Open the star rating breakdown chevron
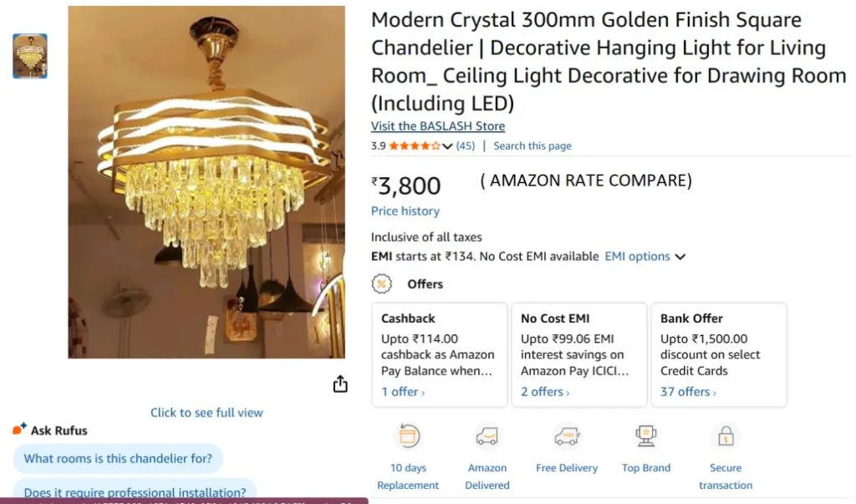The width and height of the screenshot is (856, 504). [x=447, y=146]
